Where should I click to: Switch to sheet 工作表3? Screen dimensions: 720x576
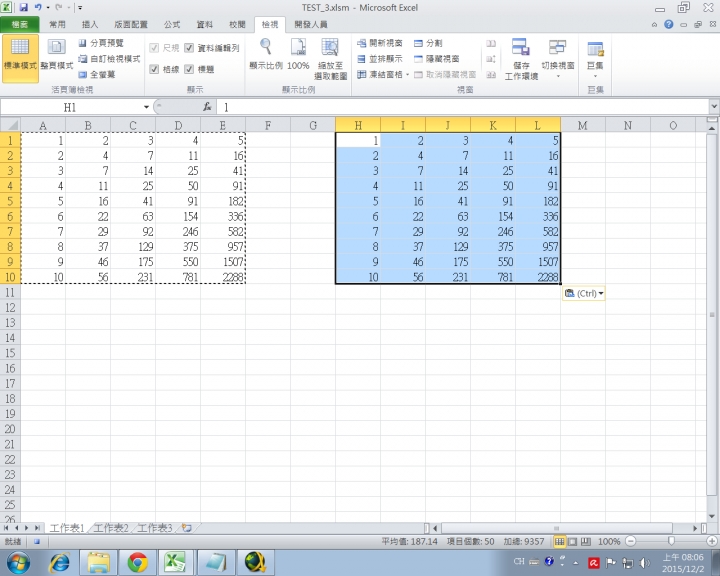155,528
